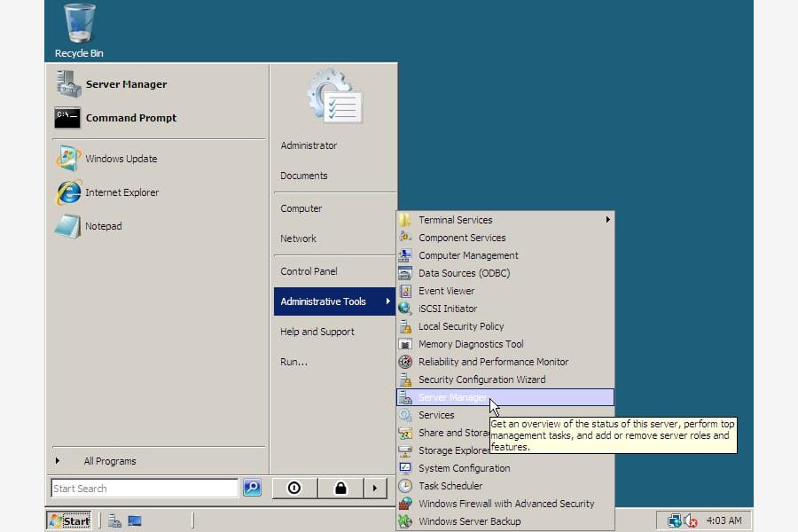The width and height of the screenshot is (798, 532).
Task: Expand the Terminal Services submenu arrow
Action: [607, 219]
